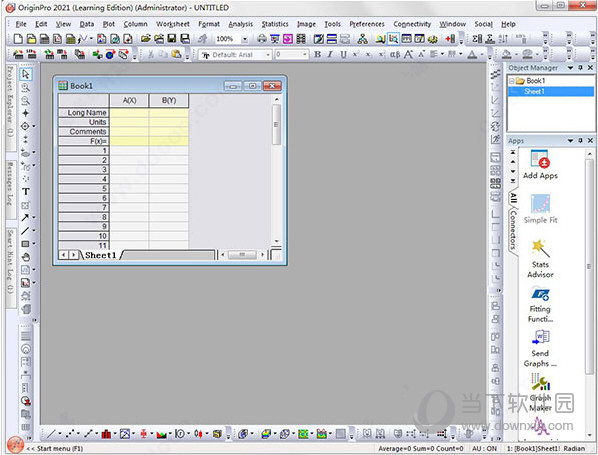Open the Analysis menu
This screenshot has height=455, width=598.
(240, 24)
